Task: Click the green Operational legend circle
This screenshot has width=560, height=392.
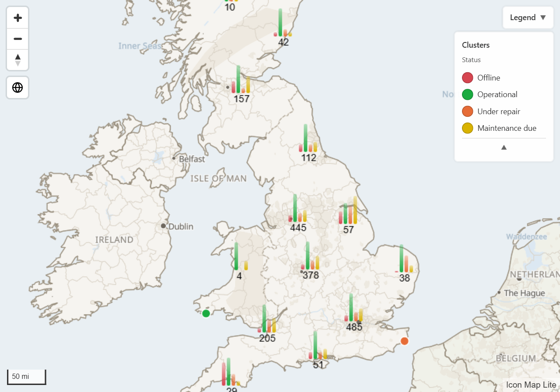Action: pyautogui.click(x=468, y=94)
